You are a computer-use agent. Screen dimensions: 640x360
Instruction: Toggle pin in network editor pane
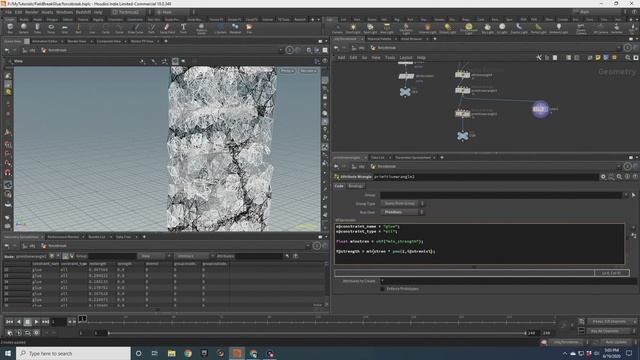(627, 48)
